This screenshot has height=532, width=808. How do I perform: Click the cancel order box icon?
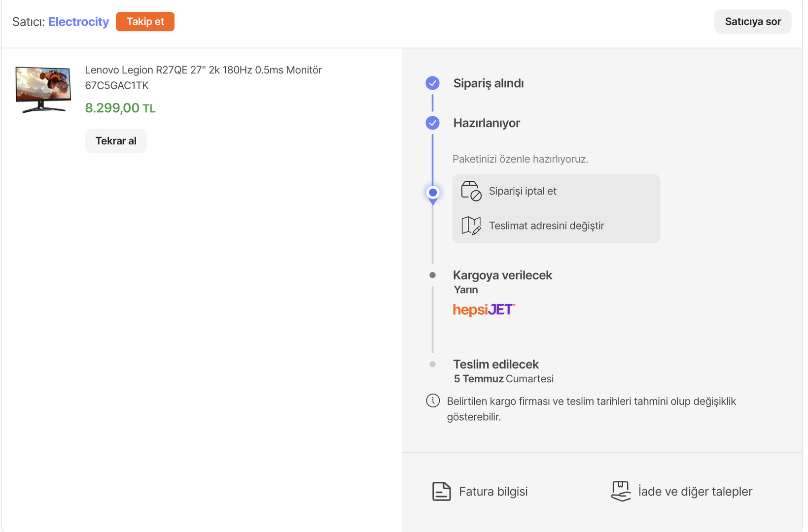click(x=471, y=191)
